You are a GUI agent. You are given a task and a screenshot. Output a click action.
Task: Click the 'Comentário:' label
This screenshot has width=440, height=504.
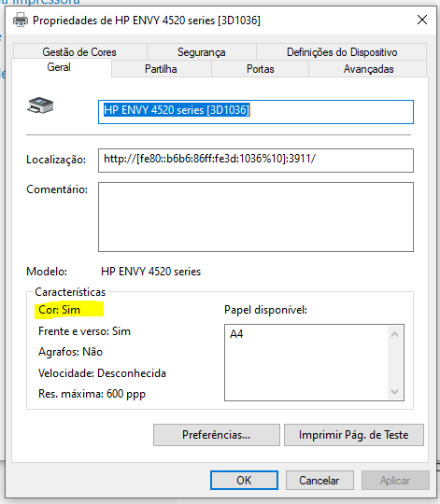click(57, 189)
